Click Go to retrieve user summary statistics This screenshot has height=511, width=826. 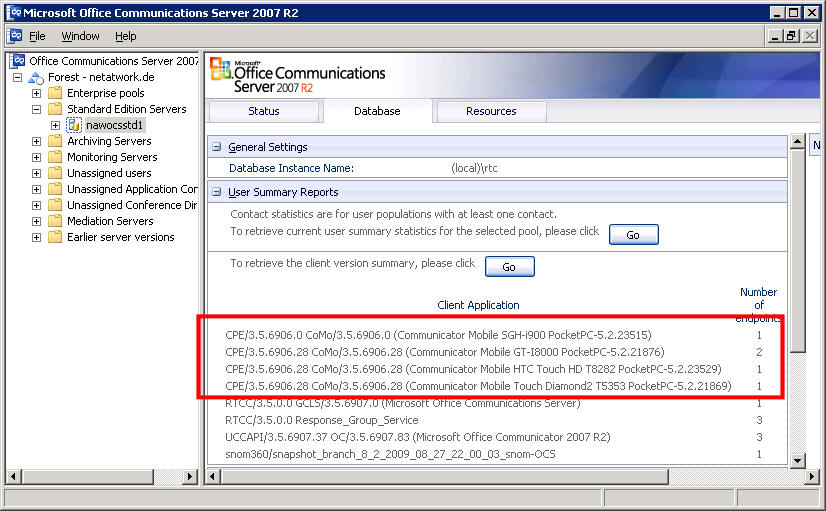633,235
